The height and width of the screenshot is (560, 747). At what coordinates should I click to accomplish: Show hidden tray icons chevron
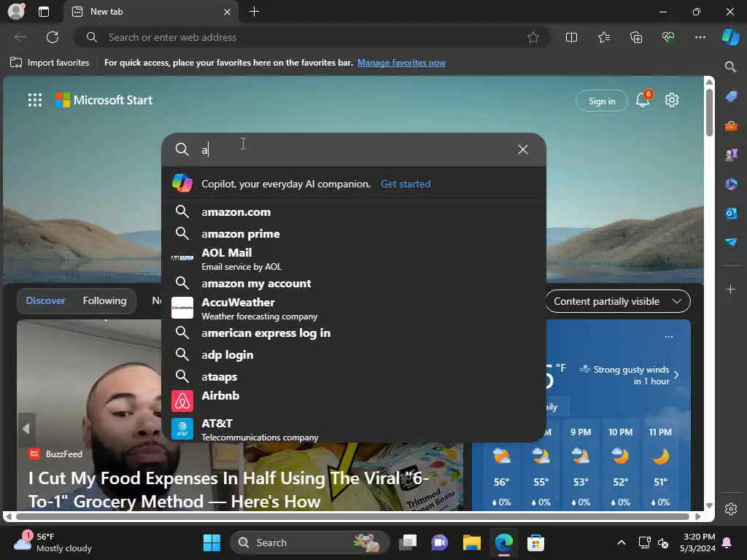(622, 542)
